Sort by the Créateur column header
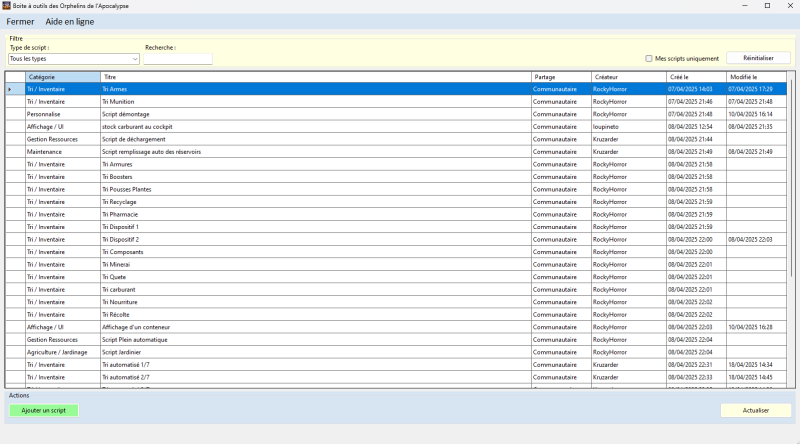The width and height of the screenshot is (800, 444). [x=627, y=77]
